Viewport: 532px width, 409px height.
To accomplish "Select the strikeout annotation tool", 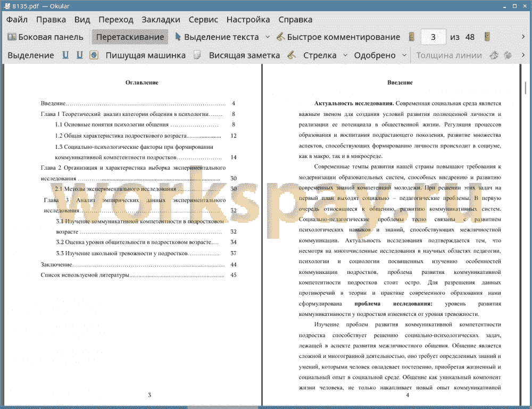I will [x=94, y=55].
